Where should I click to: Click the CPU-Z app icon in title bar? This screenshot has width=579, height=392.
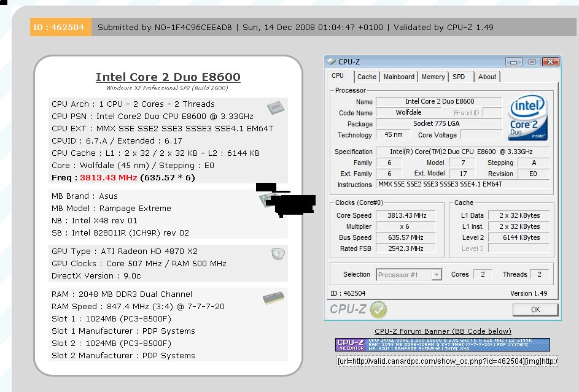[332, 61]
